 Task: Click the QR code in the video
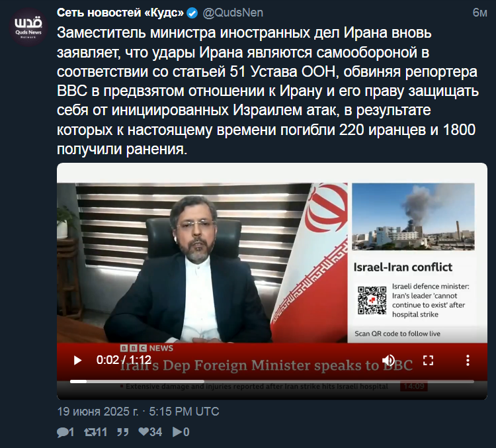[372, 300]
